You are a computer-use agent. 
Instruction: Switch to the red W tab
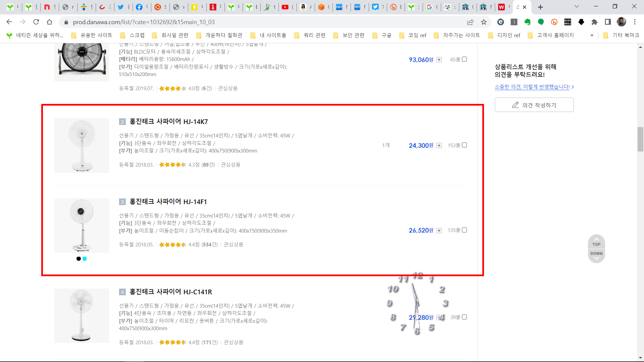pos(504,7)
